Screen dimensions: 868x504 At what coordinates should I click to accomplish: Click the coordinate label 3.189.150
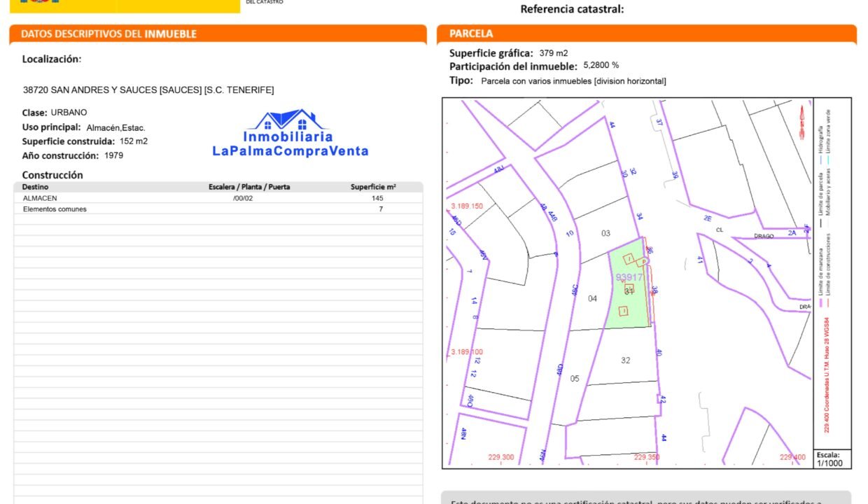(467, 206)
